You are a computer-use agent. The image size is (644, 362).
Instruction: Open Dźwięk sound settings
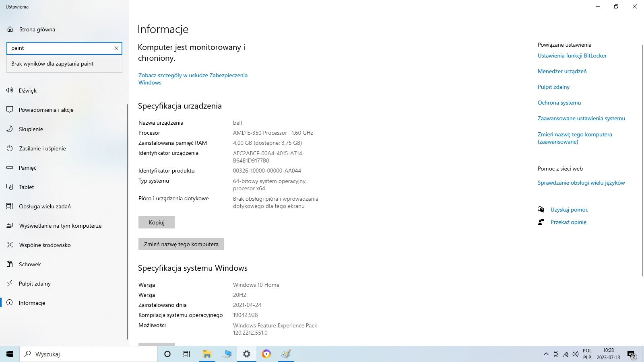[x=27, y=90]
